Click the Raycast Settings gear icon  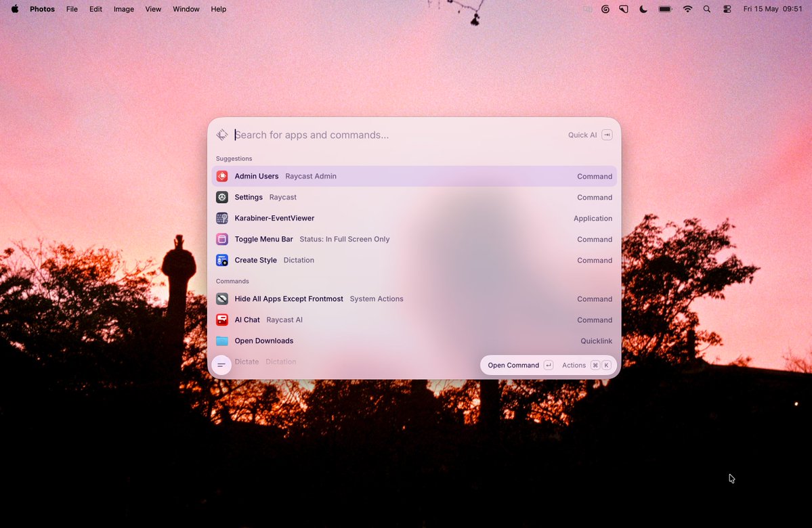click(222, 197)
